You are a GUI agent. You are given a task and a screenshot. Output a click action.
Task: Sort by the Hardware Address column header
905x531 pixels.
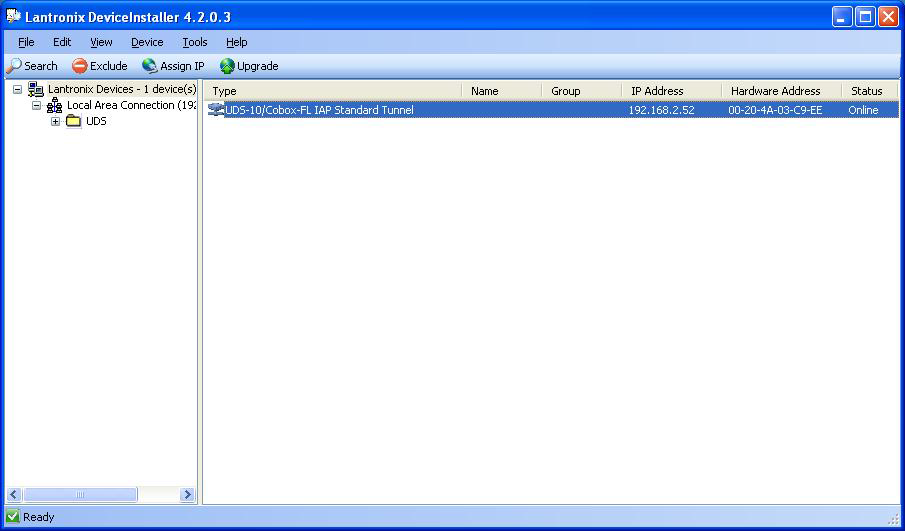coord(781,91)
